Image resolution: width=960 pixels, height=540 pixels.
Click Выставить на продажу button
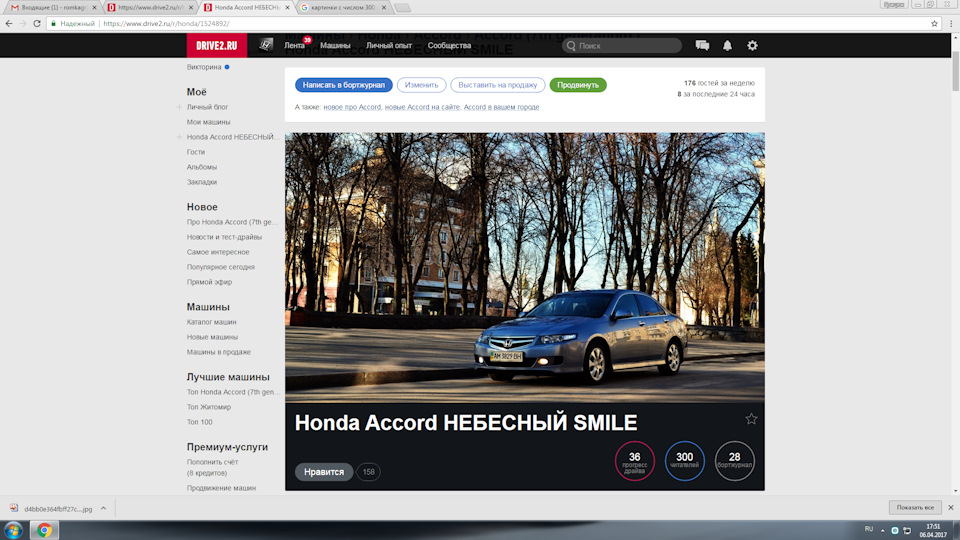tap(498, 85)
